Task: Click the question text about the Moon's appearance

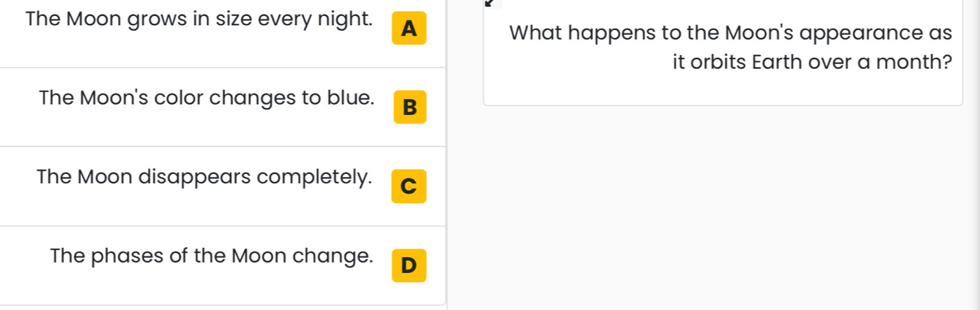Action: point(731,47)
